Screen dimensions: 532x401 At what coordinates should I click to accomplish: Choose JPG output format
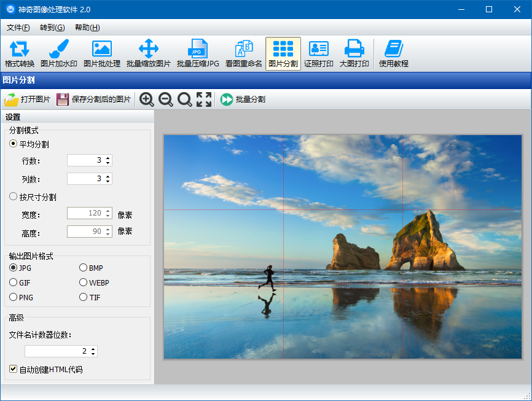tap(20, 268)
